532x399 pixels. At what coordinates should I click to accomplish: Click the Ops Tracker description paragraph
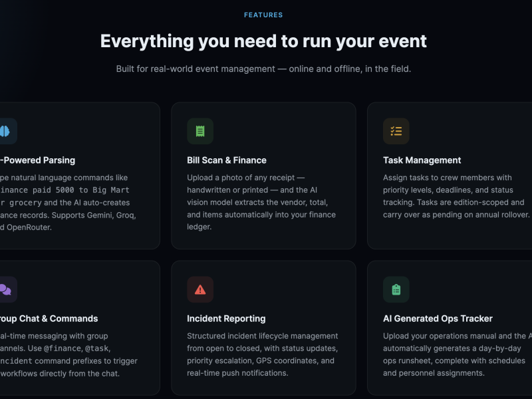tap(458, 354)
